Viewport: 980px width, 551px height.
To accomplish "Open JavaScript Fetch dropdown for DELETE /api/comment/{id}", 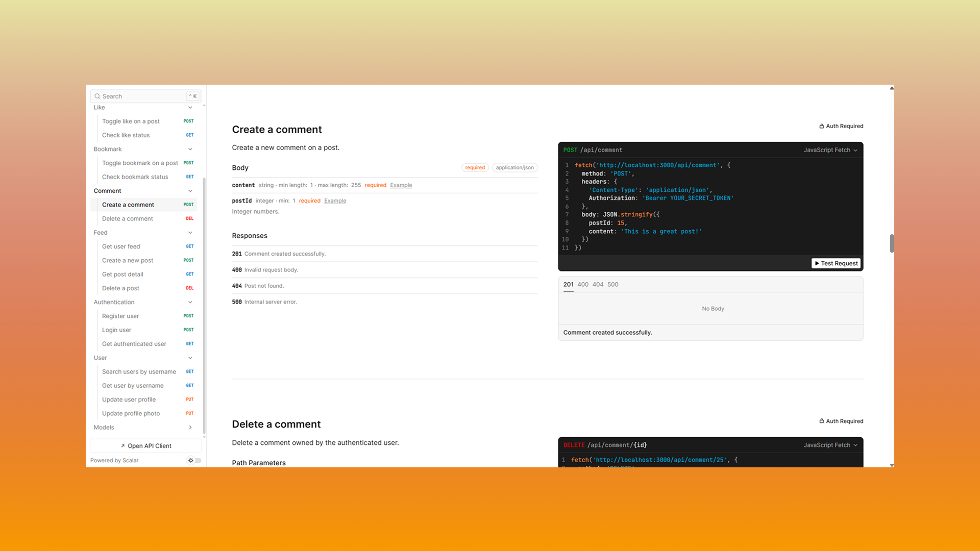I will [830, 445].
